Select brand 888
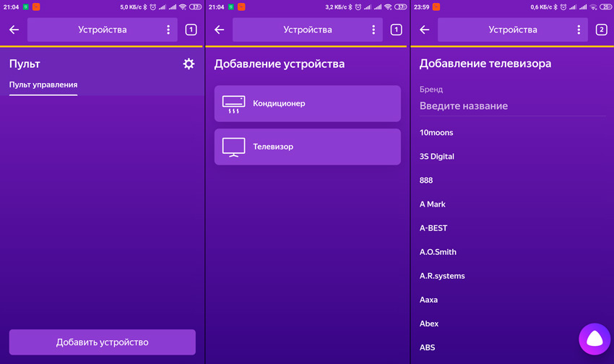 426,181
